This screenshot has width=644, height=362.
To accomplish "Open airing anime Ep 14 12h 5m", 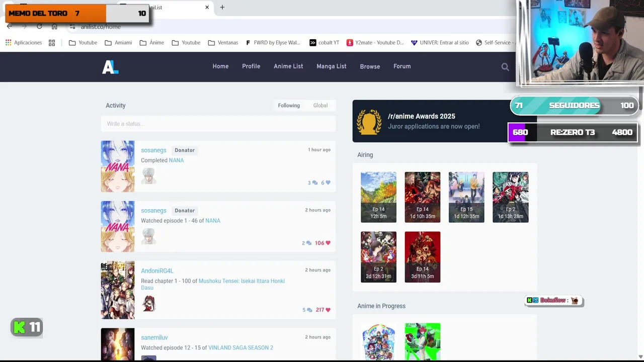I will tap(378, 197).
